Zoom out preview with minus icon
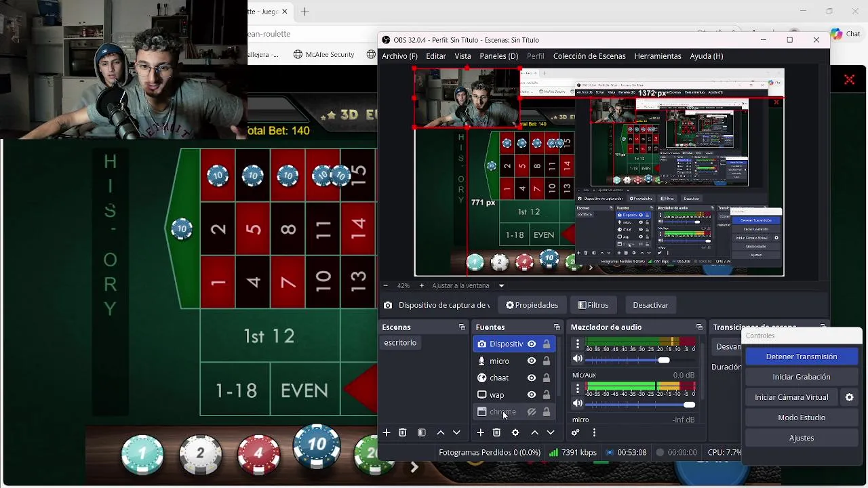 385,285
